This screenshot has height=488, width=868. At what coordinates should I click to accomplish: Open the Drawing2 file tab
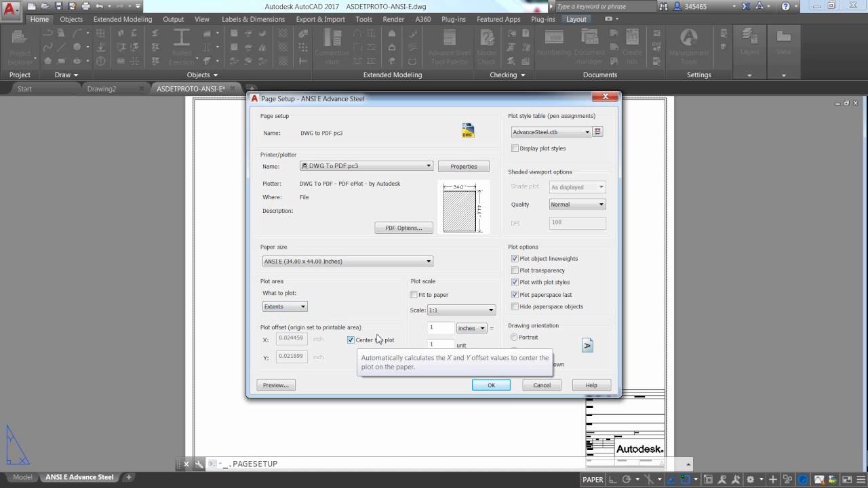102,89
